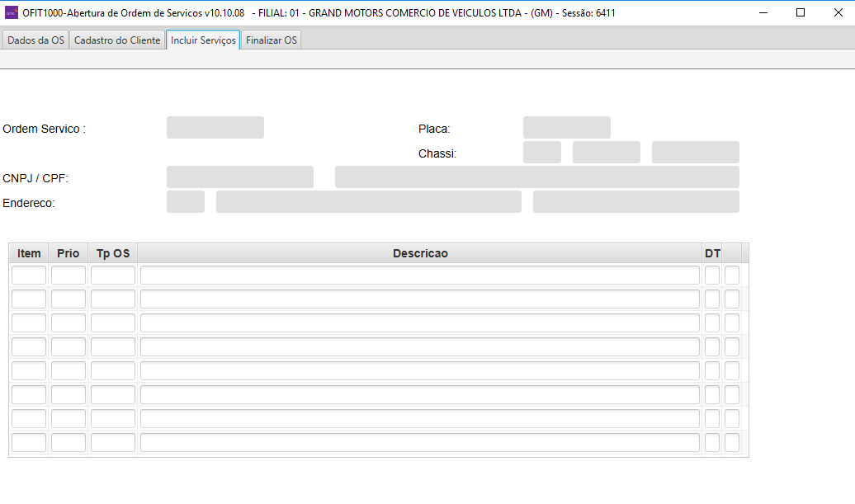Click the Item column header
The width and height of the screenshot is (855, 504).
point(29,253)
